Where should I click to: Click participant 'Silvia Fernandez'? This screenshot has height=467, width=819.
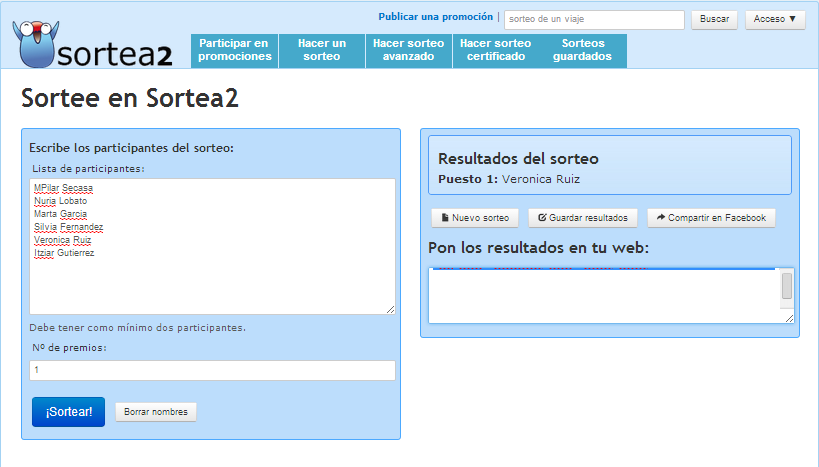point(68,227)
